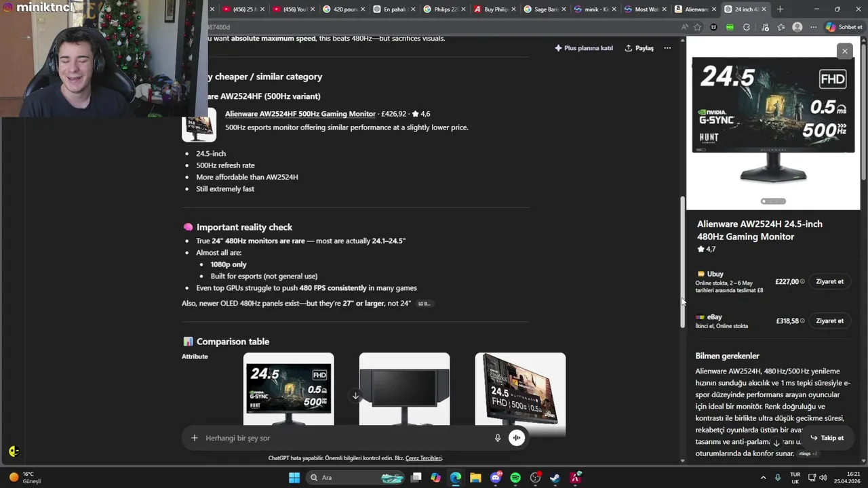This screenshot has width=868, height=488.
Task: Click the taskbar microphone tray icon
Action: 778,478
